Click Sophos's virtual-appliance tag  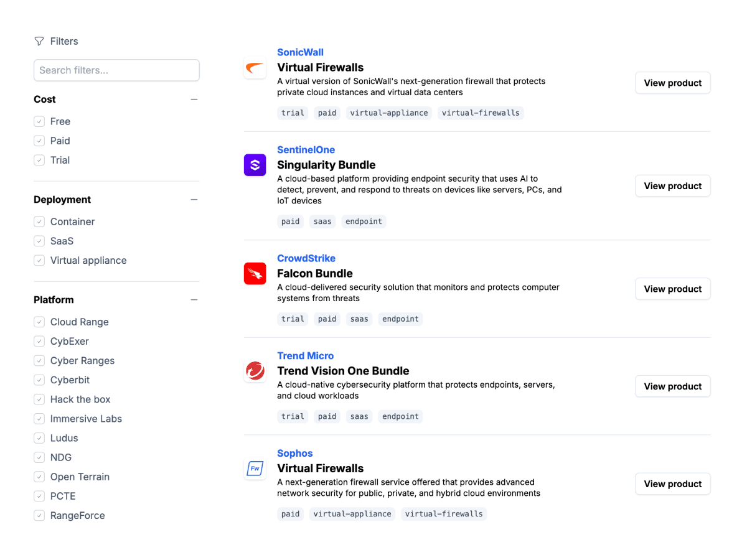[x=352, y=514]
